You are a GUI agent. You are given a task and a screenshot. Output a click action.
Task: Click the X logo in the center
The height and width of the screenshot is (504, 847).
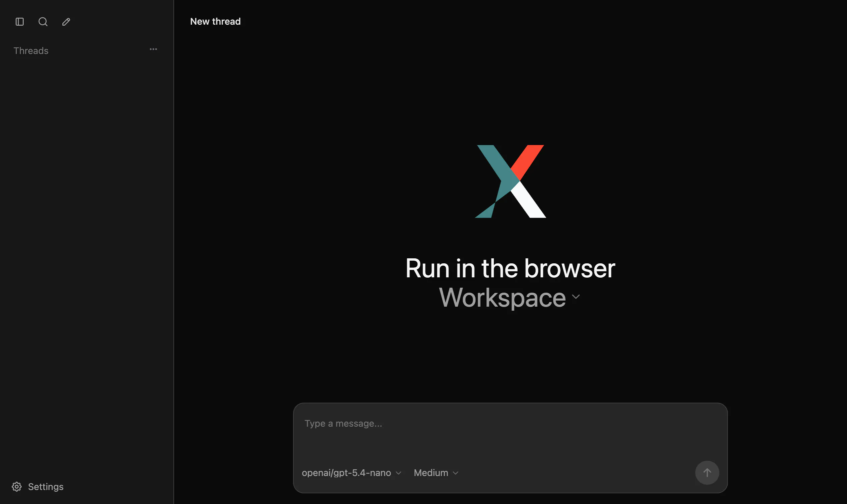(x=510, y=181)
